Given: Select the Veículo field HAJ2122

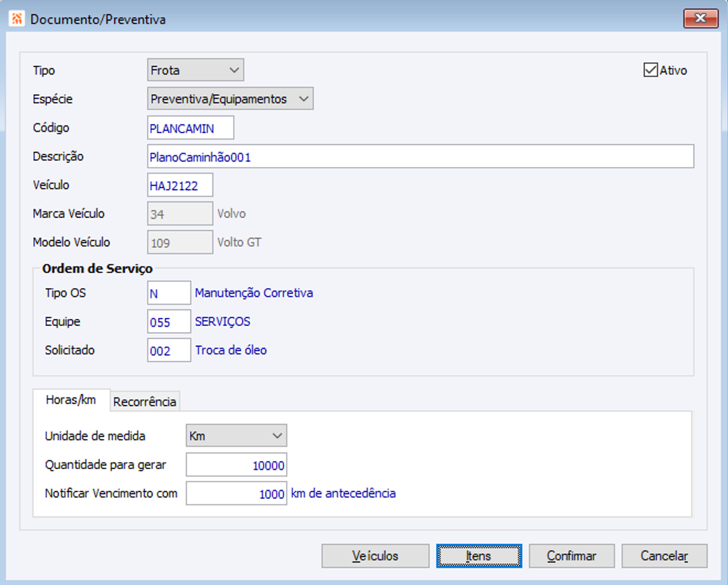Looking at the screenshot, I should point(180,186).
